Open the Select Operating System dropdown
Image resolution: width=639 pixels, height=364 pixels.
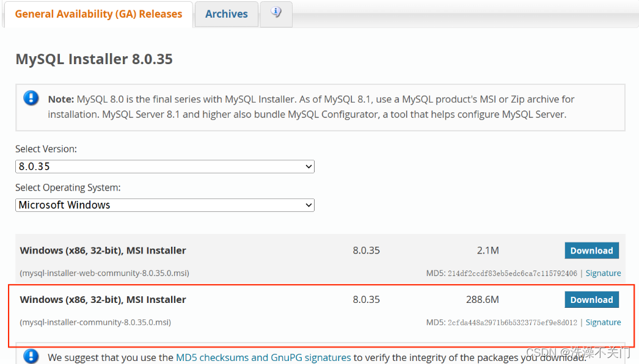(165, 205)
